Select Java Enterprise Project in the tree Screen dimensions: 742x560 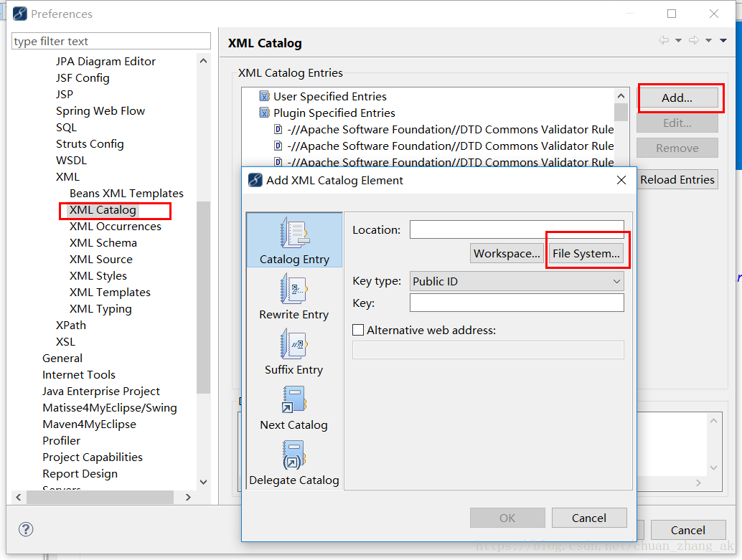coord(101,391)
